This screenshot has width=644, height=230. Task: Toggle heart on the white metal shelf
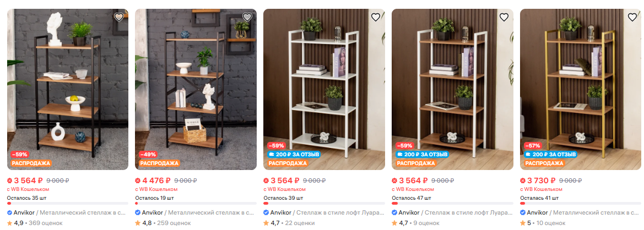(x=375, y=17)
